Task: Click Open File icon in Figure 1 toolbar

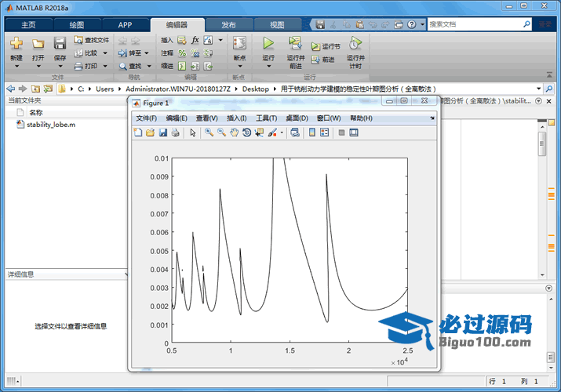Action: point(151,132)
